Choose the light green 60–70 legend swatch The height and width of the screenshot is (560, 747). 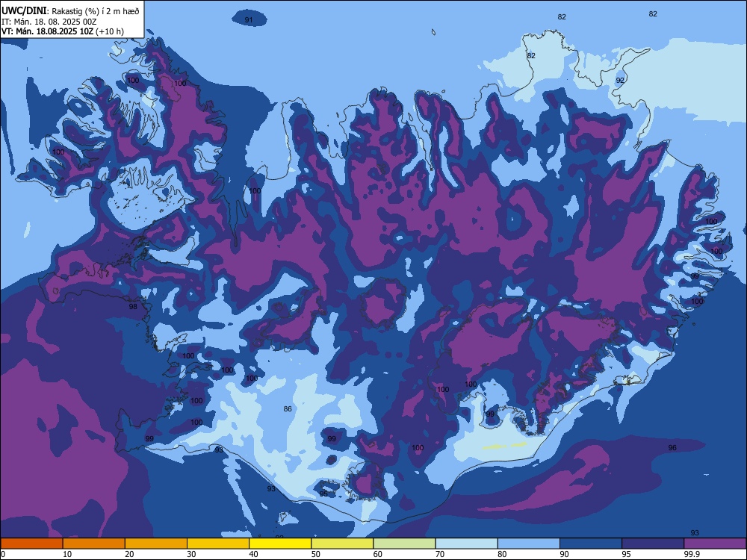coord(404,544)
